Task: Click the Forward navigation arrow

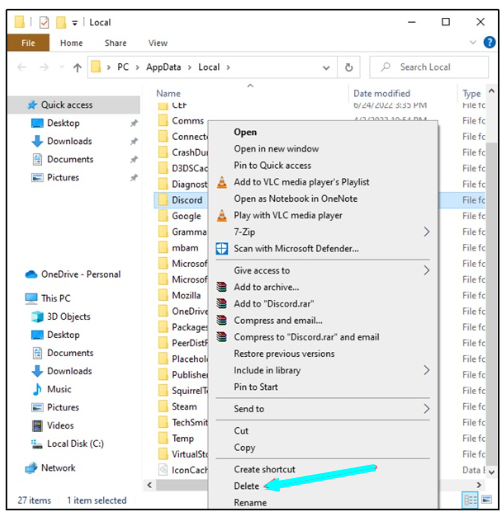Action: [44, 68]
